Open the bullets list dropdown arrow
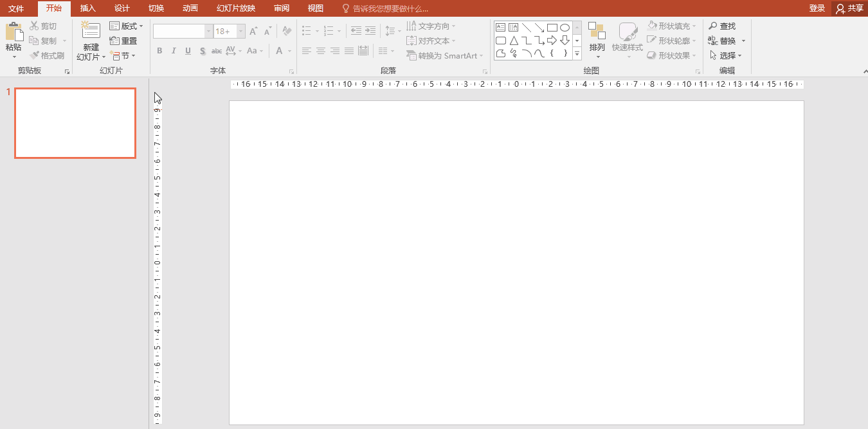Image resolution: width=868 pixels, height=429 pixels. coord(317,30)
